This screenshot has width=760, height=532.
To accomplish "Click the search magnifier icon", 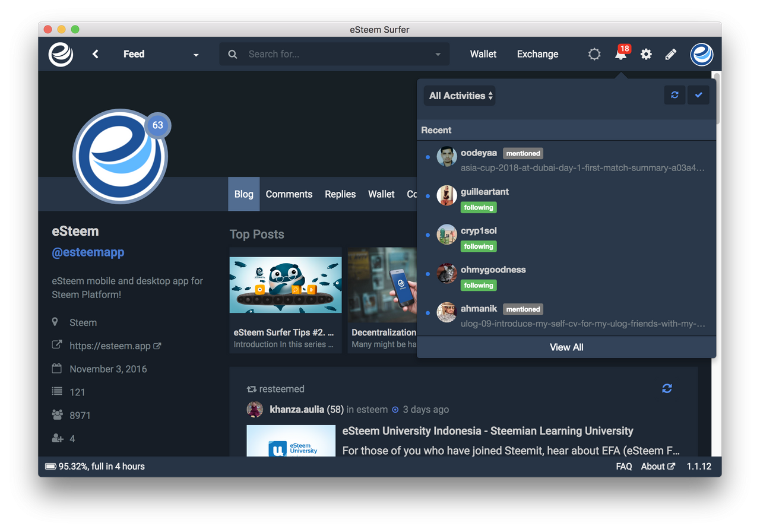I will tap(233, 54).
